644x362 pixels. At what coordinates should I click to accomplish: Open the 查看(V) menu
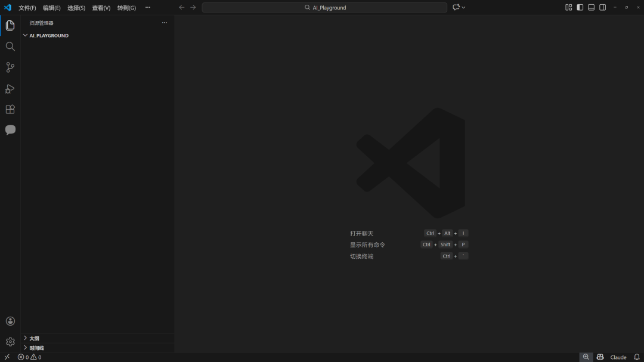click(101, 8)
